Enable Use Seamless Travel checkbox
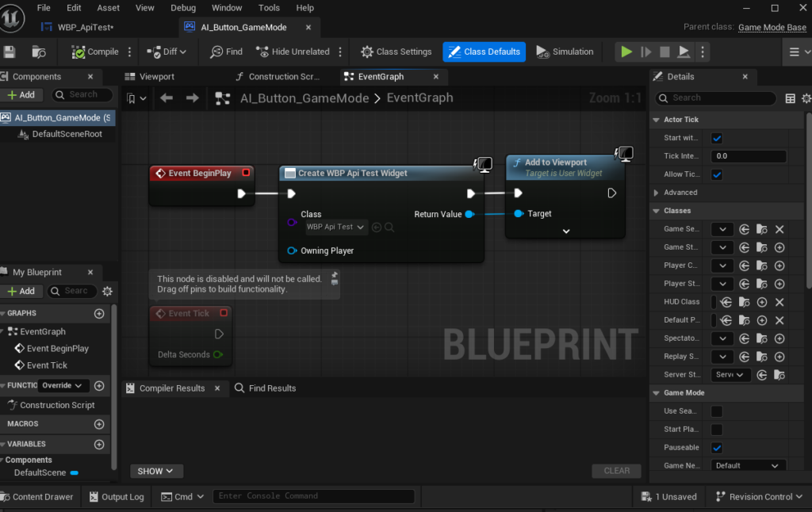Image resolution: width=812 pixels, height=512 pixels. pyautogui.click(x=717, y=411)
